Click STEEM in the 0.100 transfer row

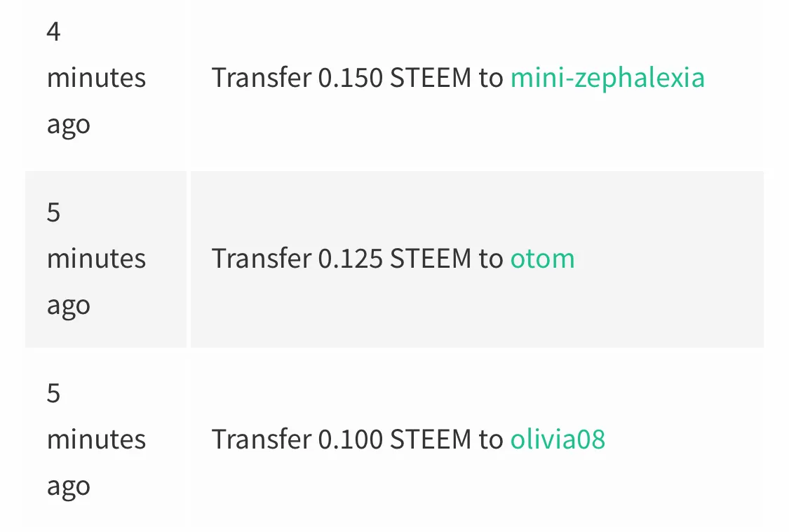431,439
